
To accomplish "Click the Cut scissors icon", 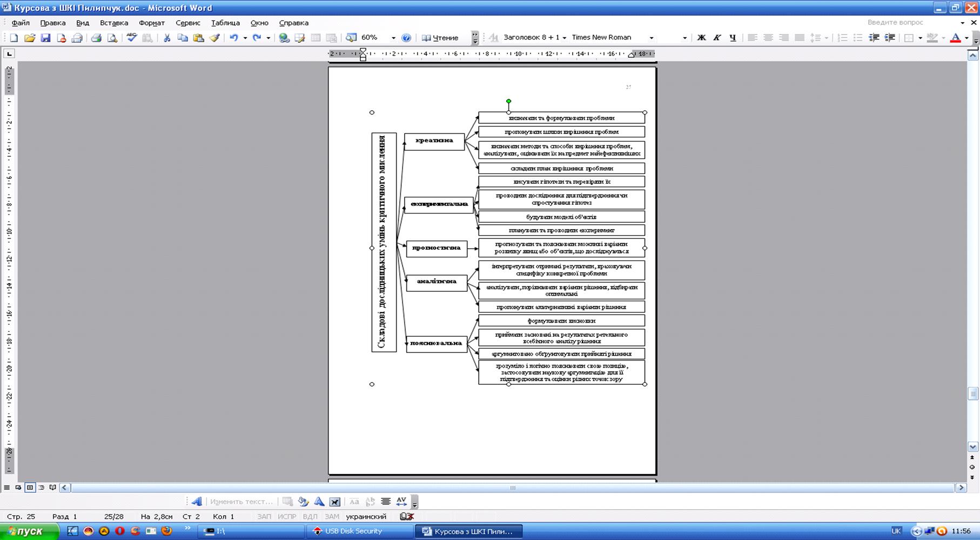I will click(167, 38).
